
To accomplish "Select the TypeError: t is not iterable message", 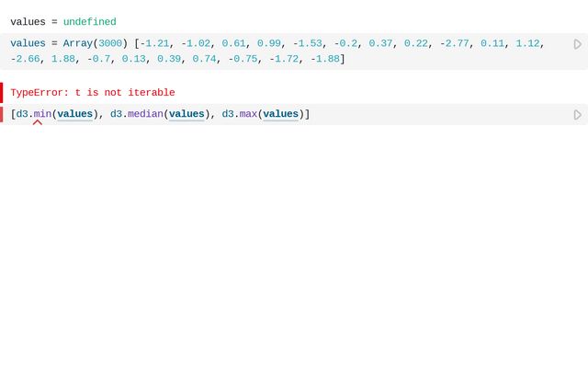I will pos(92,93).
